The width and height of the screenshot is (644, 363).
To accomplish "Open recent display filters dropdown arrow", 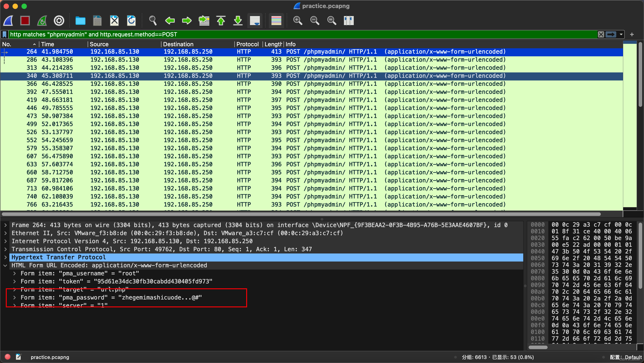I will click(x=621, y=34).
